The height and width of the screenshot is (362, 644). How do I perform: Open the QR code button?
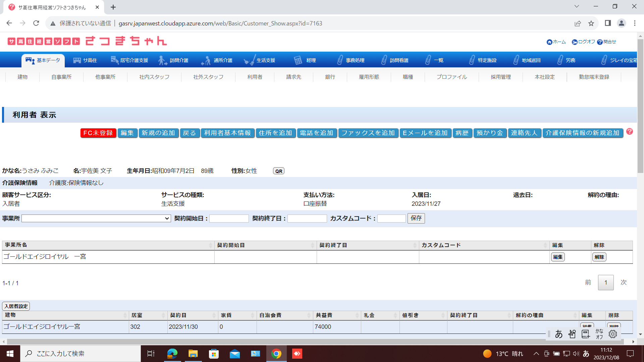point(279,171)
